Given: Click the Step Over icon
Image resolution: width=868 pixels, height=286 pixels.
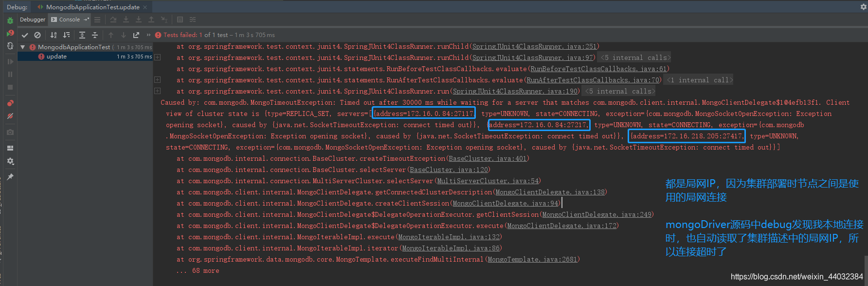Looking at the screenshot, I should (113, 19).
